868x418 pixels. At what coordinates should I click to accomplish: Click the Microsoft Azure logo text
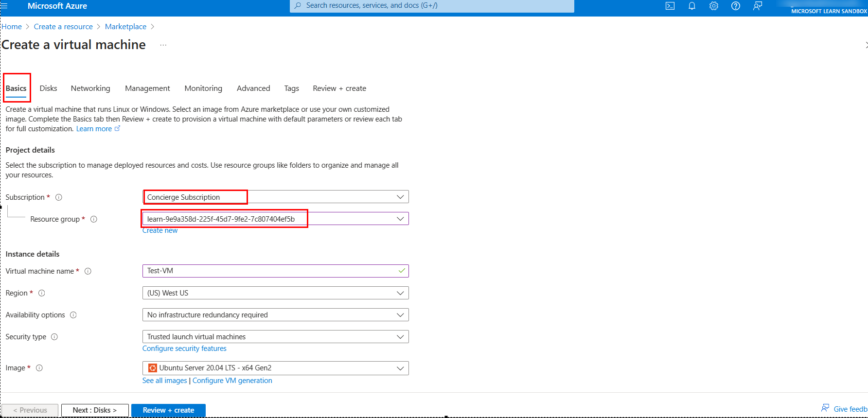click(57, 6)
